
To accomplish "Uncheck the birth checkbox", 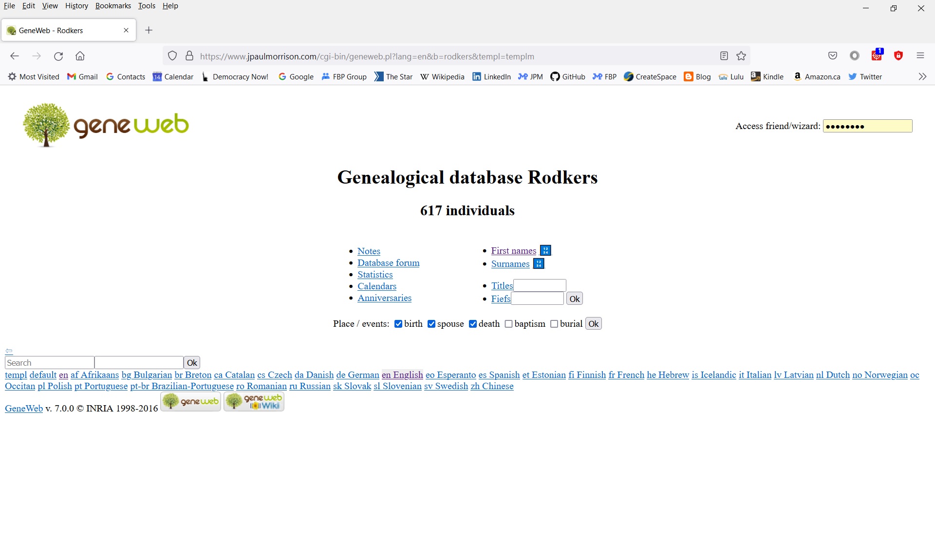I will pos(398,323).
